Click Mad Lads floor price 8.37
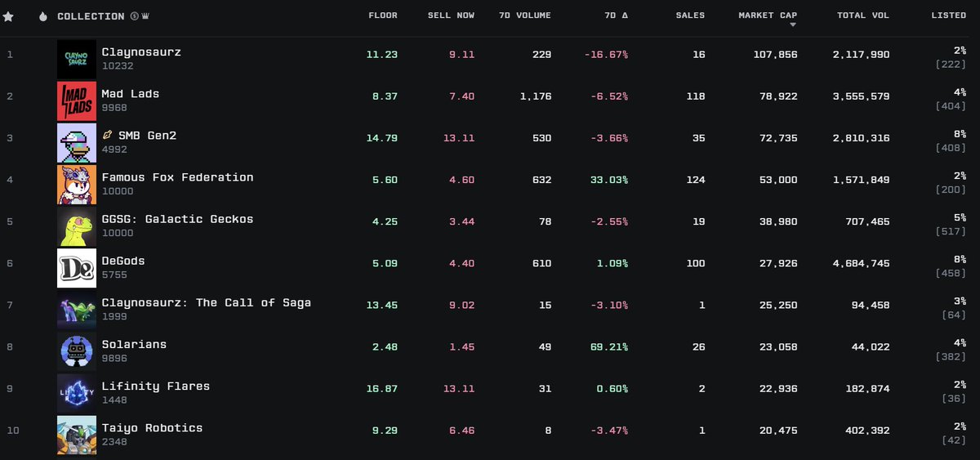 tap(386, 96)
